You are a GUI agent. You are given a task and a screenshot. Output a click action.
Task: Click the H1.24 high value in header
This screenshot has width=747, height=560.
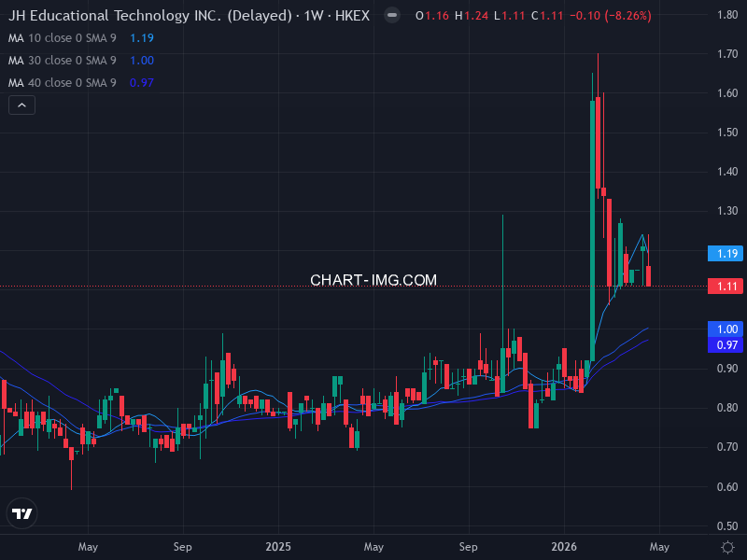(472, 16)
